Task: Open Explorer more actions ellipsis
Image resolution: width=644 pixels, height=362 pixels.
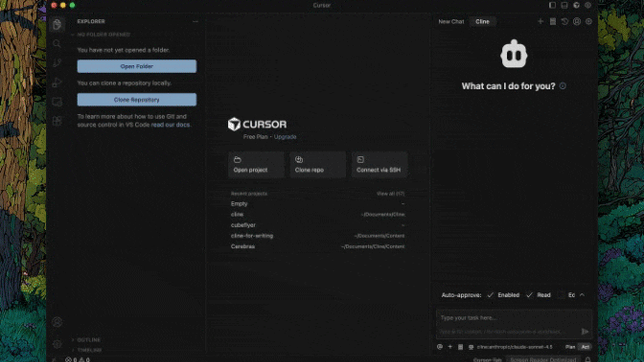Action: click(x=195, y=22)
